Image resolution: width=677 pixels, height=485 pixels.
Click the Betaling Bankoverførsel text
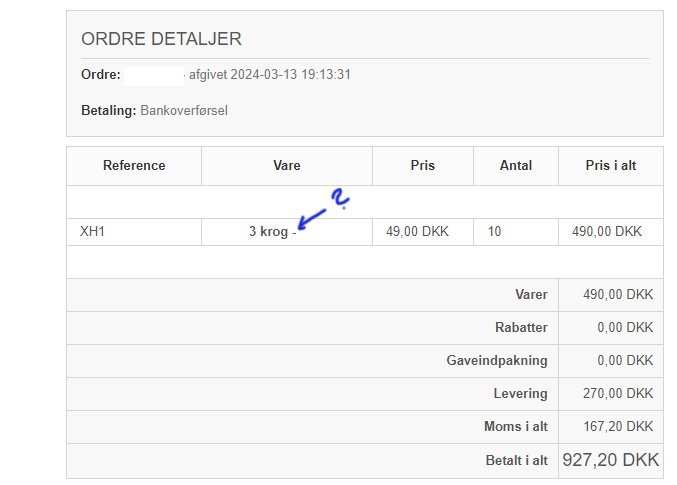[154, 110]
